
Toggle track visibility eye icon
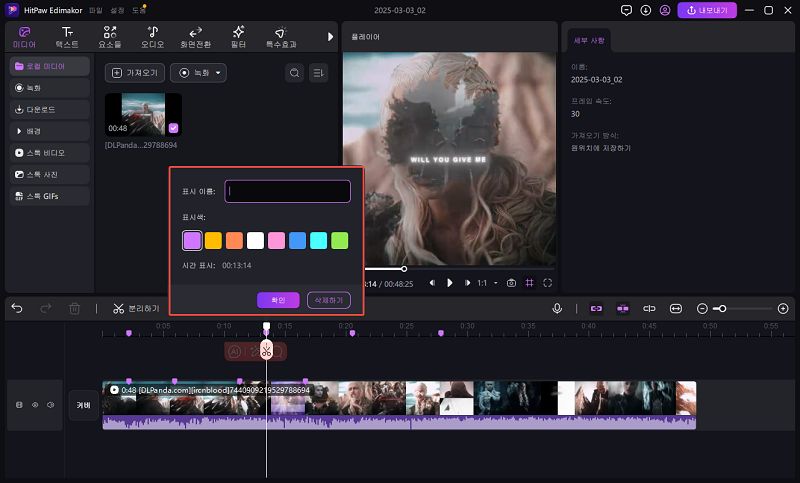pyautogui.click(x=34, y=405)
